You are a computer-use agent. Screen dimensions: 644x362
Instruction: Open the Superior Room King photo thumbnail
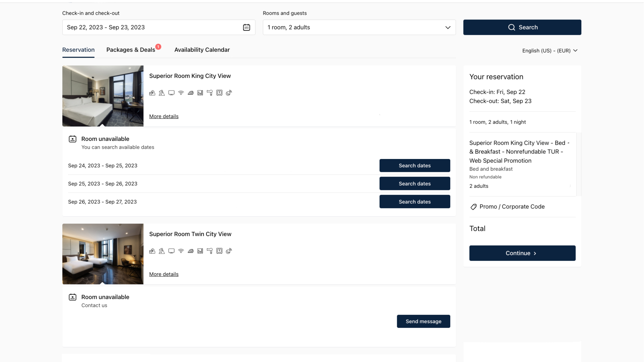(103, 96)
